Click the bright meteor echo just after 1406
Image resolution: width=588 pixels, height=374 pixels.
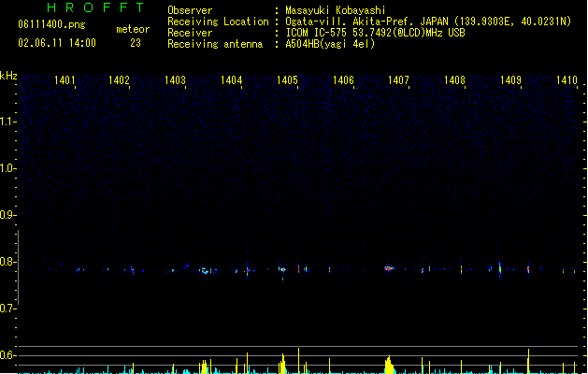pyautogui.click(x=389, y=268)
